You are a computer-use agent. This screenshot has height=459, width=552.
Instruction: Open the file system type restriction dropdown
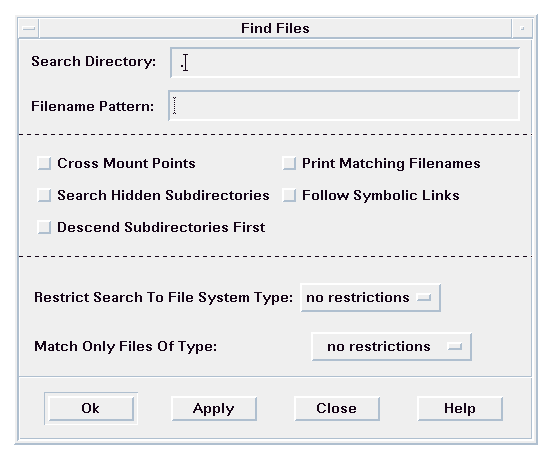click(370, 298)
